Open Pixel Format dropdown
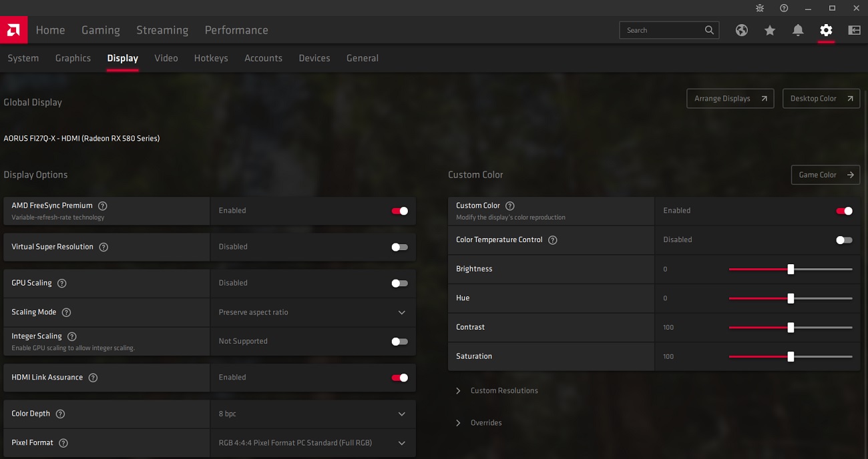 313,443
